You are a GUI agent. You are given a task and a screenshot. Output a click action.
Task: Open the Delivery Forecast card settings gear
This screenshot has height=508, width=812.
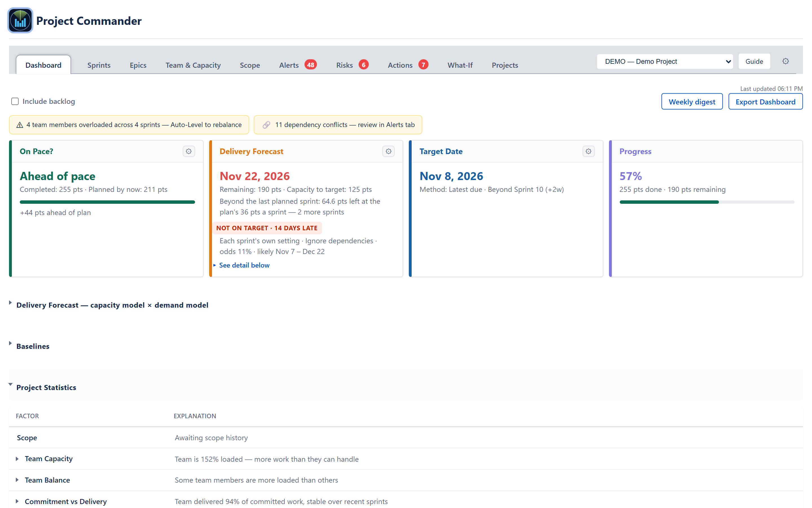[388, 151]
